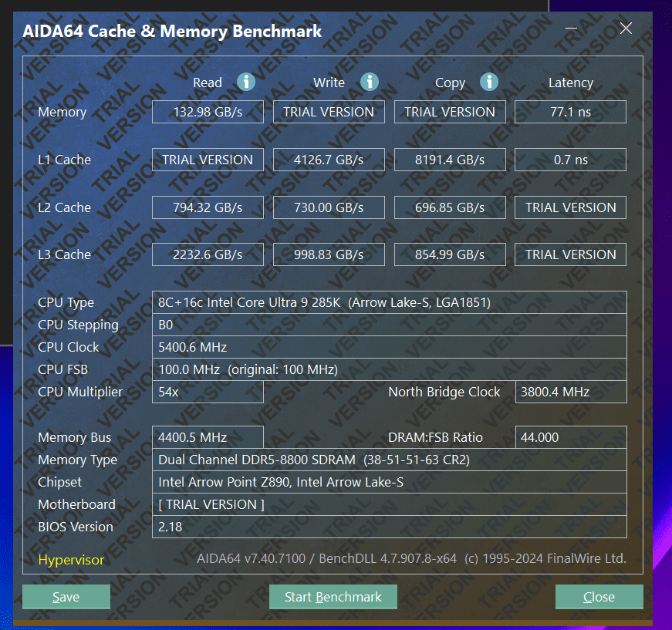Image resolution: width=672 pixels, height=630 pixels.
Task: Click the Chipset field Intel Arrow Point Z890
Action: 389,482
